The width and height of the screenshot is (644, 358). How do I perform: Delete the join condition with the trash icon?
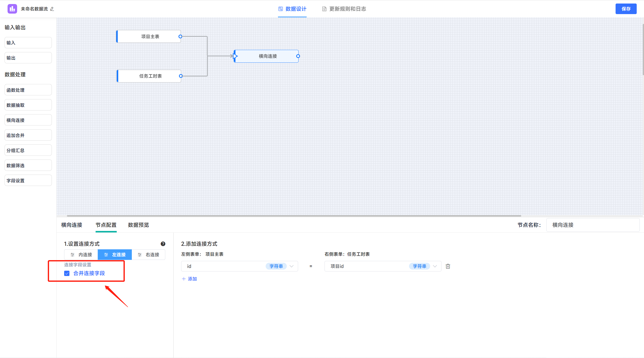click(448, 266)
